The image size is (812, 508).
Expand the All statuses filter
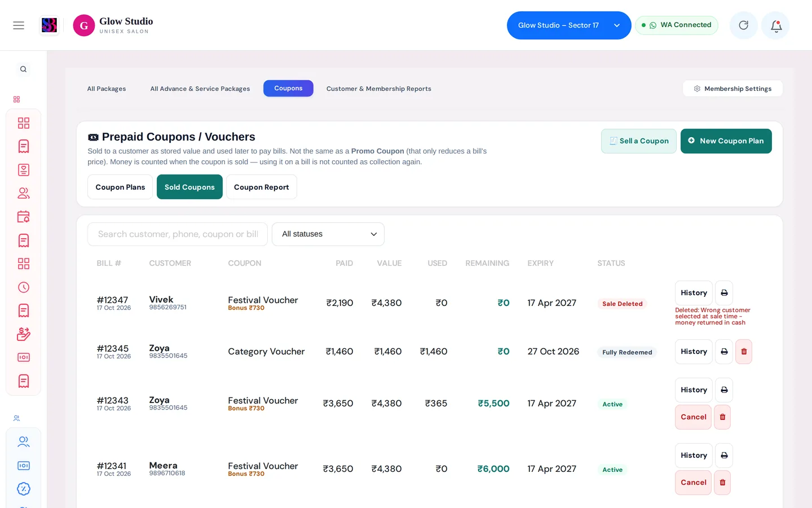point(328,234)
